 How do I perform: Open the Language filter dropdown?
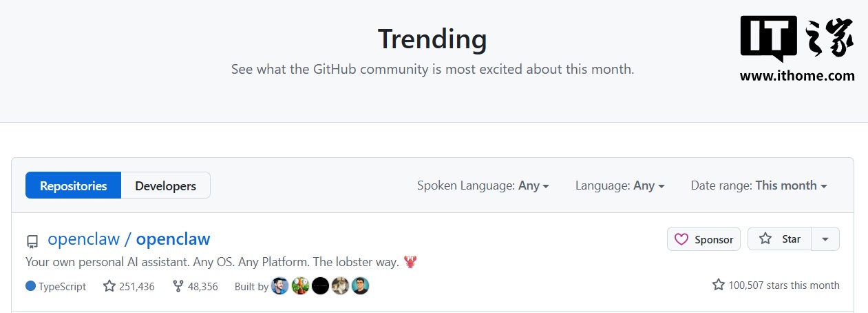pos(620,185)
